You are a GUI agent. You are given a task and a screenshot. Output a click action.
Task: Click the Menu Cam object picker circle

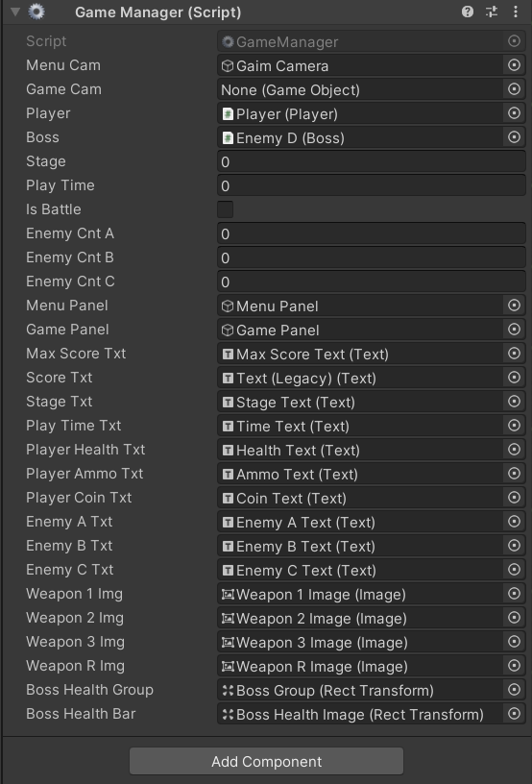pos(514,65)
